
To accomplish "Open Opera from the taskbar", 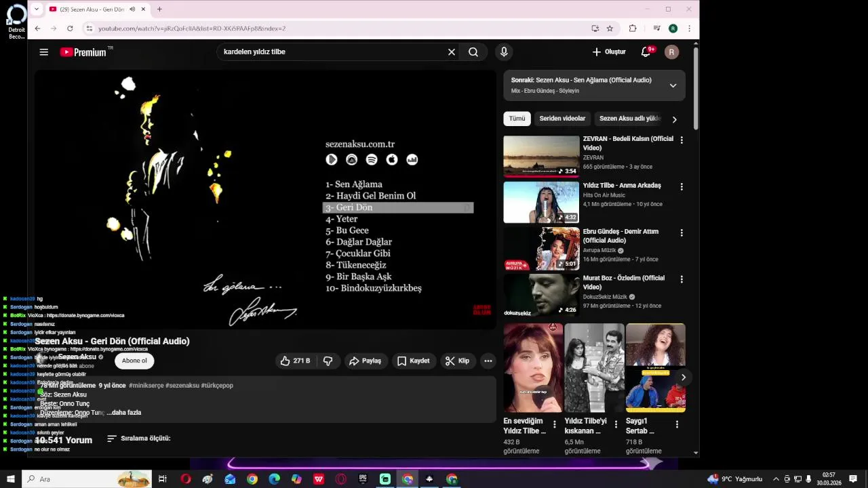I will 185,479.
